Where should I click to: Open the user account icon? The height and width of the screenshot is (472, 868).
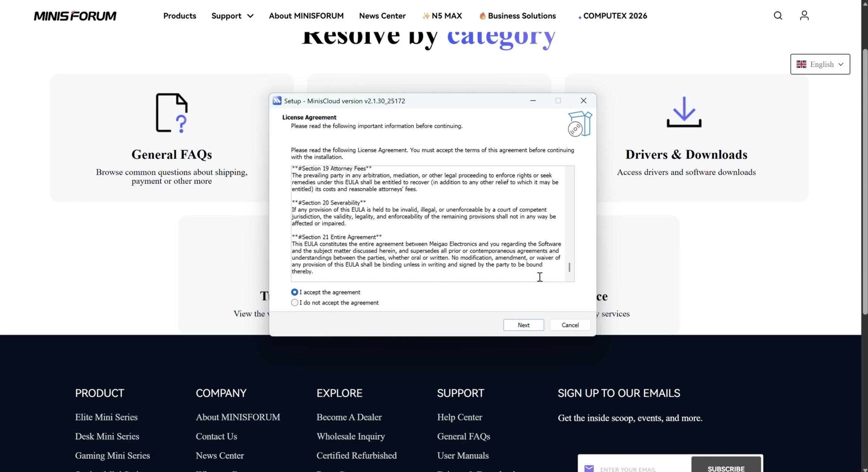coord(804,16)
